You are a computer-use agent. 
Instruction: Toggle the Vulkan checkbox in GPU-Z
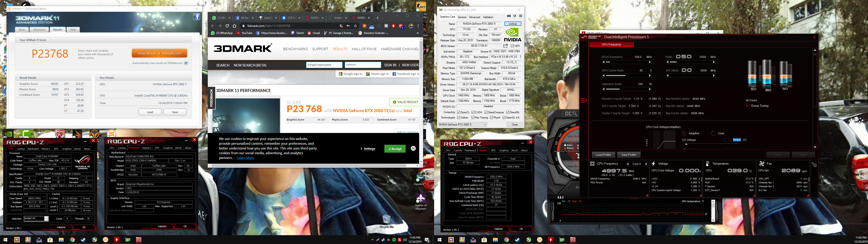(x=459, y=118)
